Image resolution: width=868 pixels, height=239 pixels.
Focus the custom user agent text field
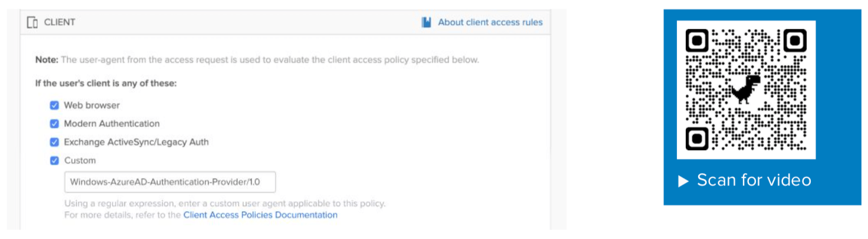click(170, 182)
